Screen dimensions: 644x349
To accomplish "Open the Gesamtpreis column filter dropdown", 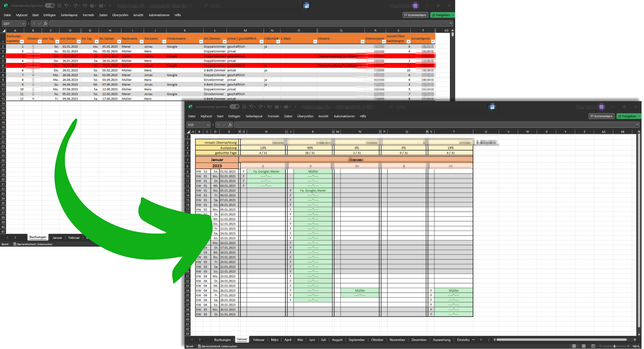I will coord(433,42).
